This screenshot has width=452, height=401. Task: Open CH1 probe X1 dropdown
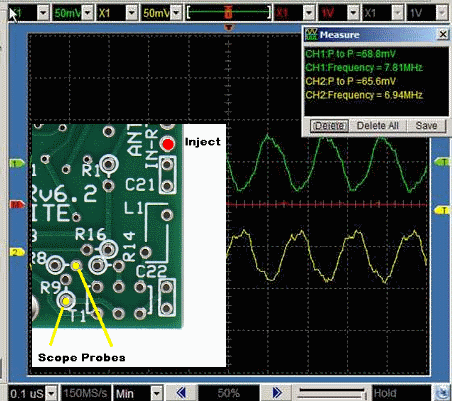click(x=43, y=13)
